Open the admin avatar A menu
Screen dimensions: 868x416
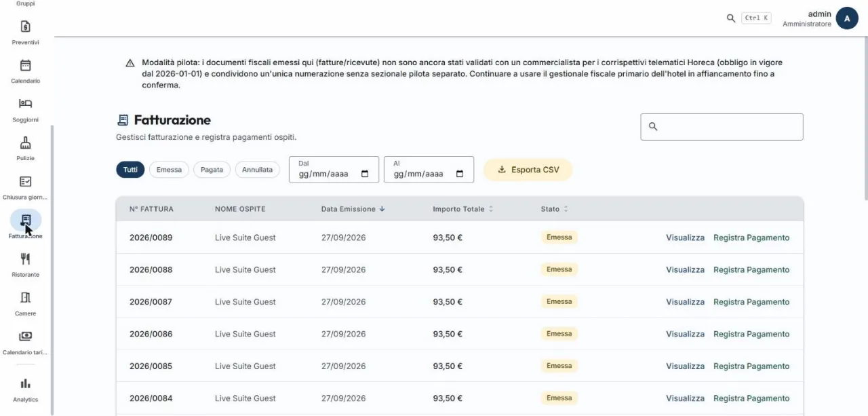847,18
